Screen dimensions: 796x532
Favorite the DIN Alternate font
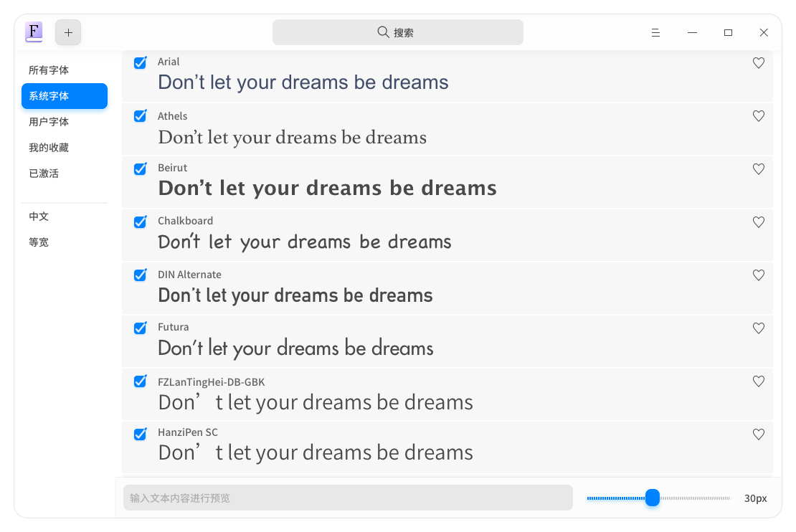coord(759,275)
